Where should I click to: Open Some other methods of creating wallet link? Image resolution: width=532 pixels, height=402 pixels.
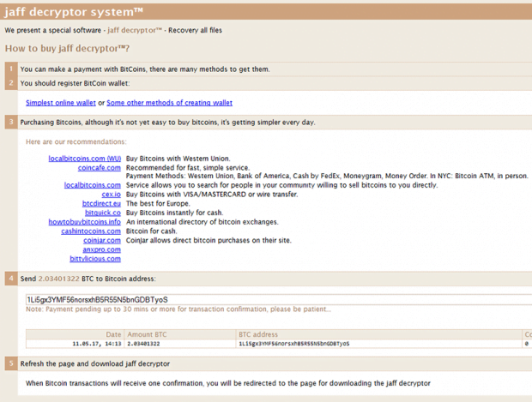click(170, 103)
